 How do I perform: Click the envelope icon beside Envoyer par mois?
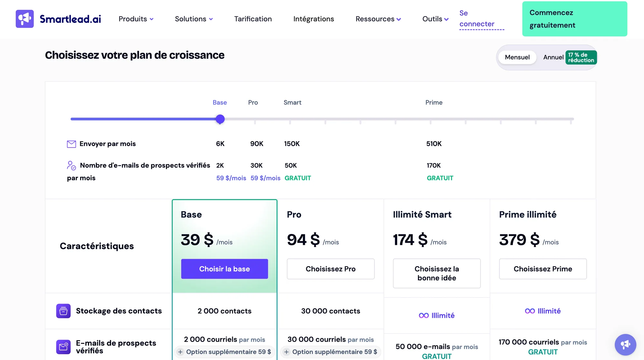pyautogui.click(x=71, y=144)
